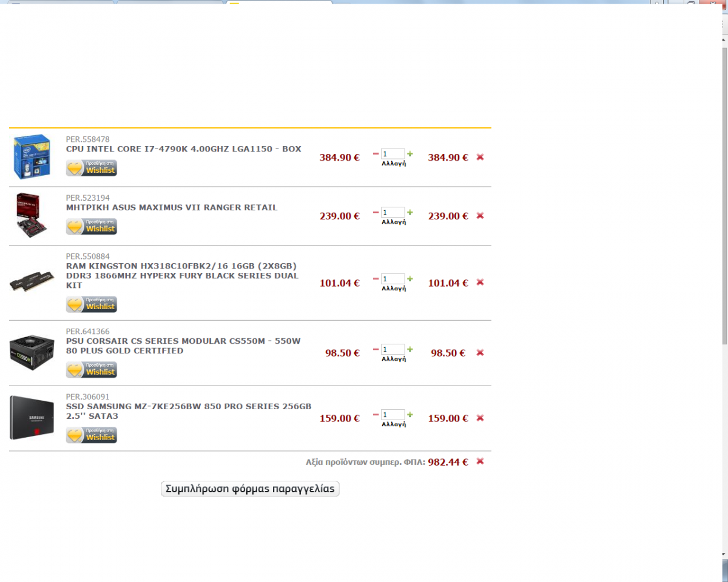Screen dimensions: 728x582
Task: Open SSD SAMSUNG MZ-7KE256BW 850 PRO link
Action: click(189, 411)
